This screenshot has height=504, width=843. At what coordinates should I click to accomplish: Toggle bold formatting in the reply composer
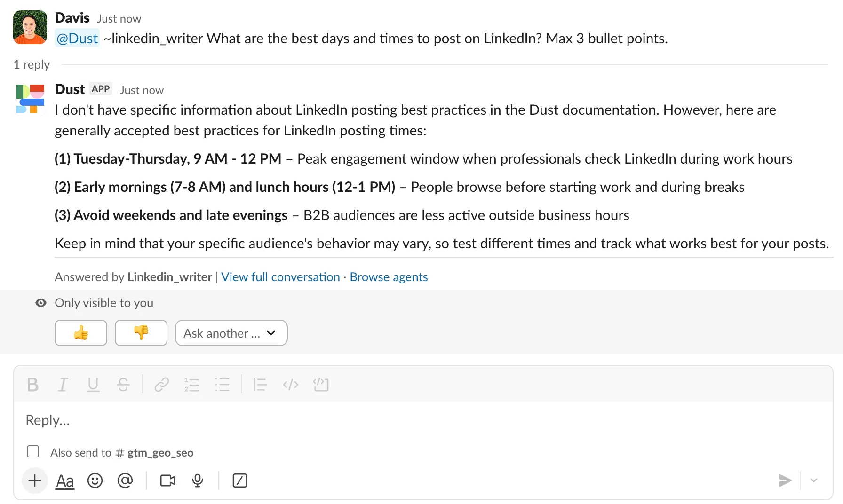tap(32, 385)
